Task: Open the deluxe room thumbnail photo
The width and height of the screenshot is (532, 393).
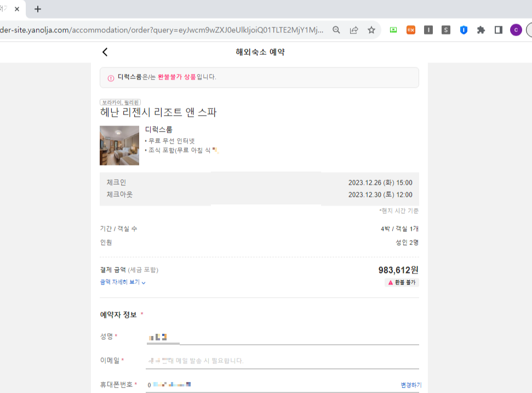Action: tap(119, 146)
